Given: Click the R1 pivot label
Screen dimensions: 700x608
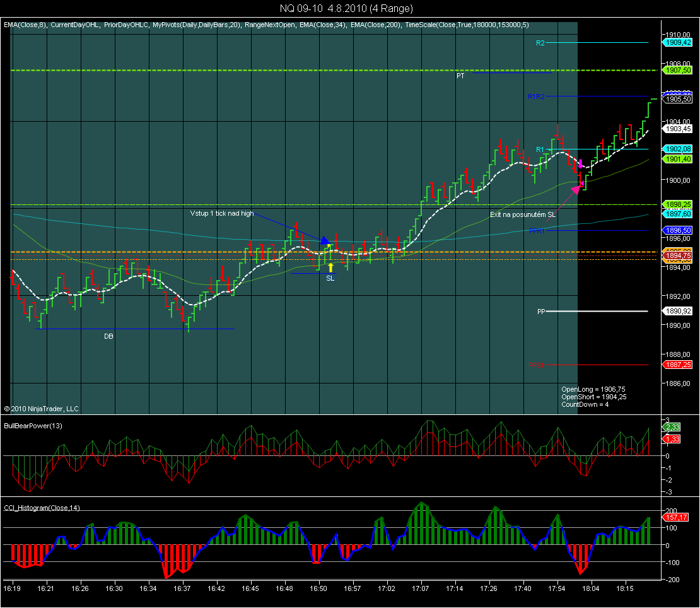Looking at the screenshot, I should [540, 149].
